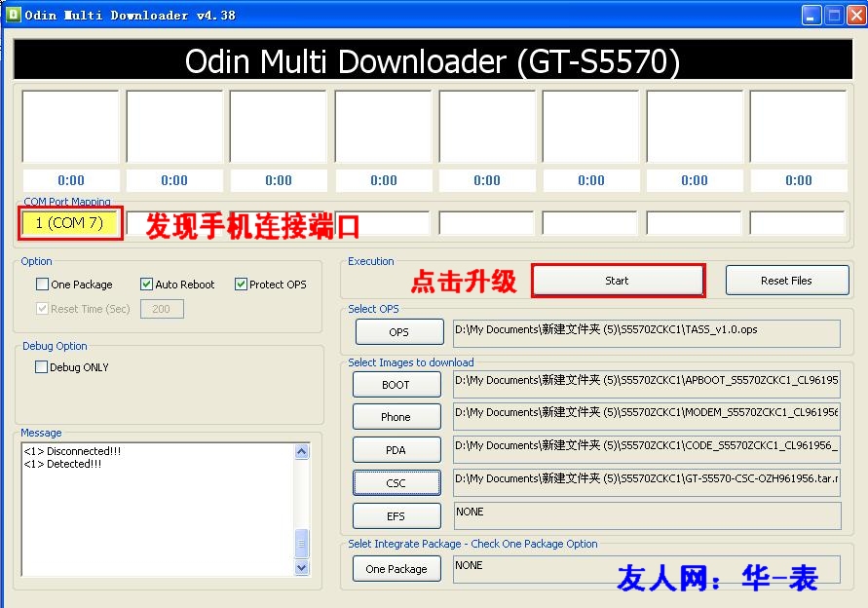Viewport: 868px width, 608px height.
Task: Click the message log scrollbar up arrow
Action: click(x=302, y=451)
